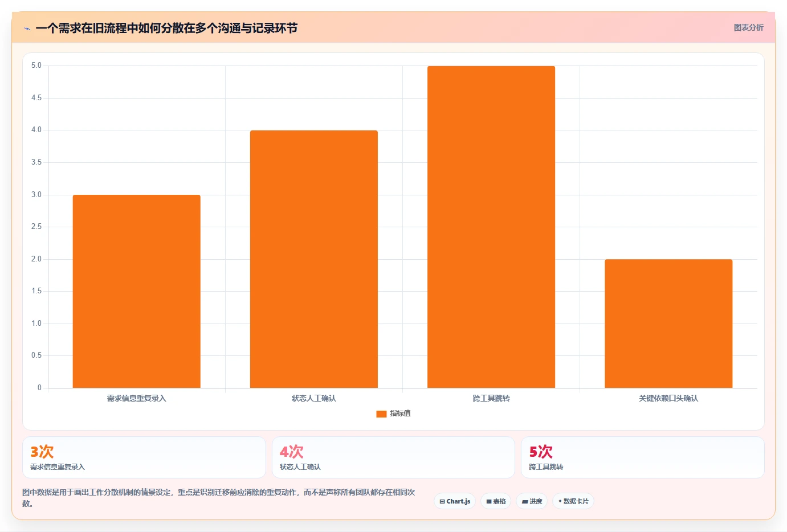The image size is (787, 532).
Task: Select the 关键依赖口头确认 bar
Action: [668, 324]
